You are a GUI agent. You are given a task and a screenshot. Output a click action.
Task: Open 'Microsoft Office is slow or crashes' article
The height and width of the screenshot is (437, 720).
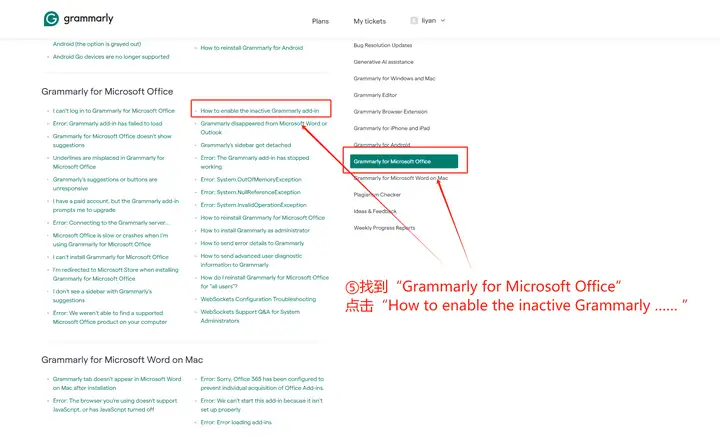pos(110,240)
